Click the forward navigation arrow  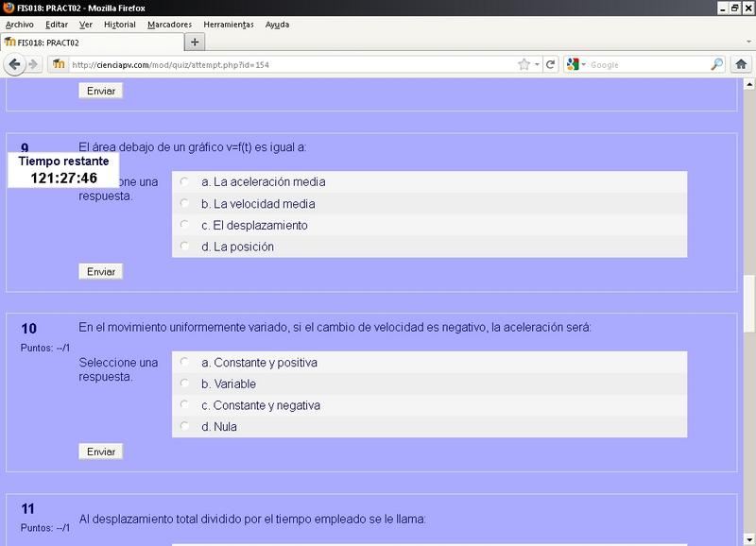34,64
